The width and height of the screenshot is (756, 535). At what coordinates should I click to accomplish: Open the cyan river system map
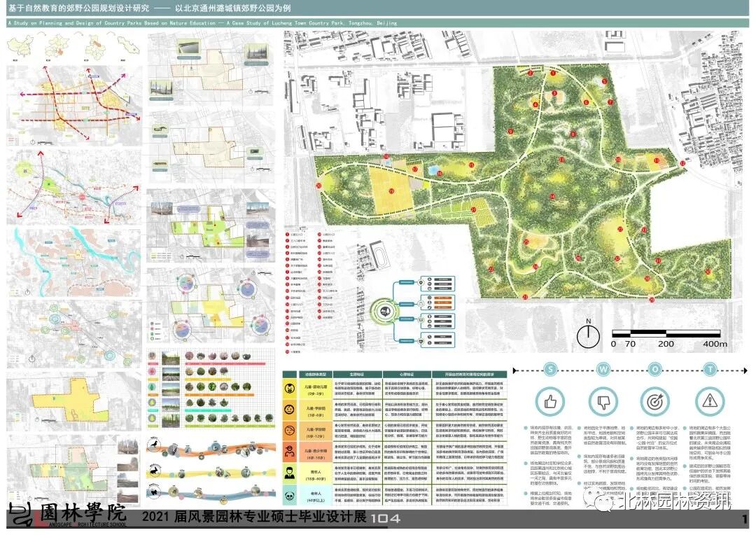[74, 262]
